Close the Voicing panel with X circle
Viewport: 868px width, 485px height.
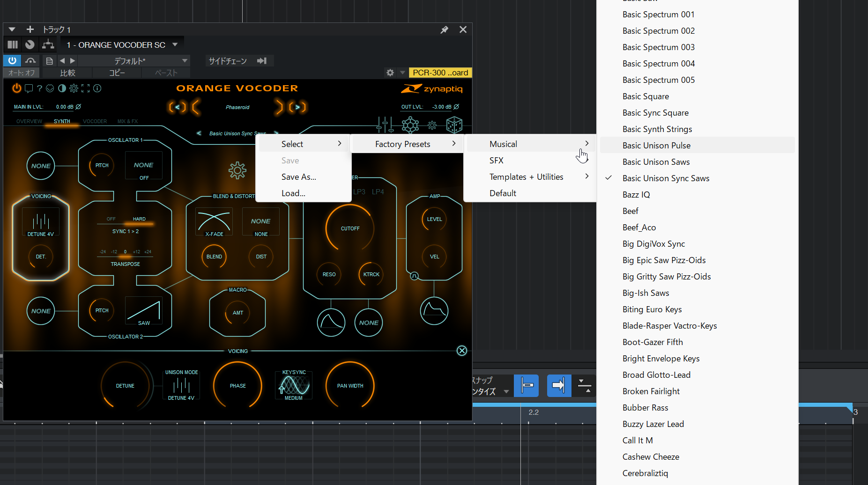[x=462, y=351]
